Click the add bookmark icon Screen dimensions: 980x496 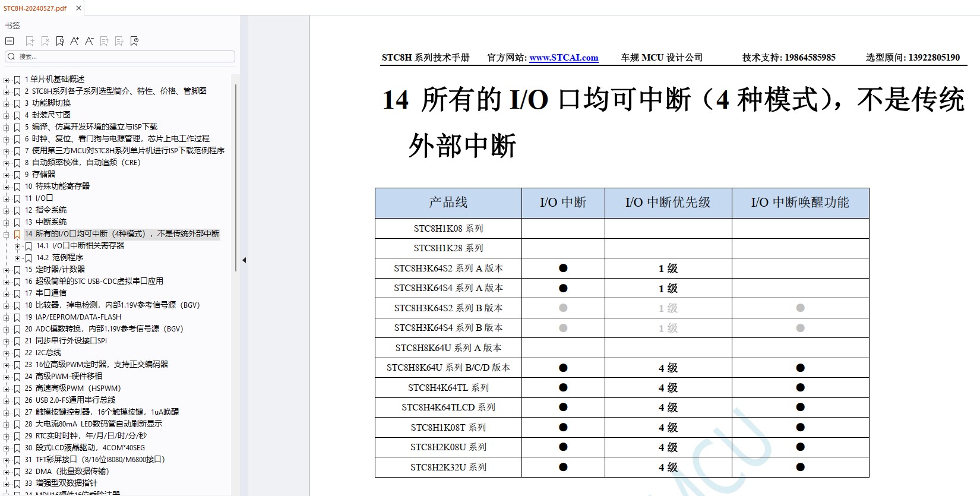(30, 41)
